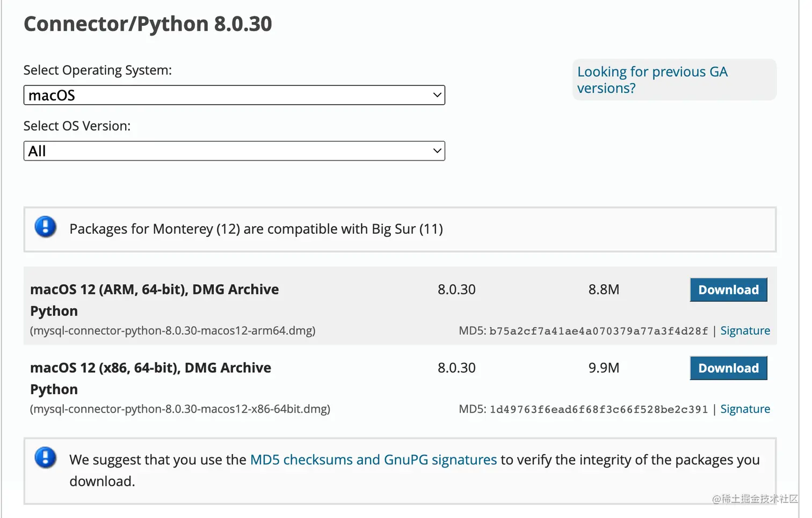Click the Connector/Python 8.0.30 heading
This screenshot has width=812, height=518.
tap(148, 24)
